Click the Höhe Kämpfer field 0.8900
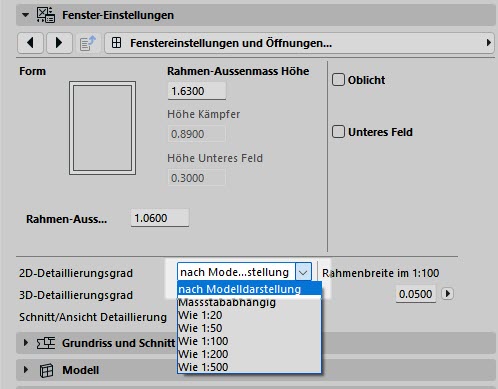The width and height of the screenshot is (498, 389). (x=196, y=134)
